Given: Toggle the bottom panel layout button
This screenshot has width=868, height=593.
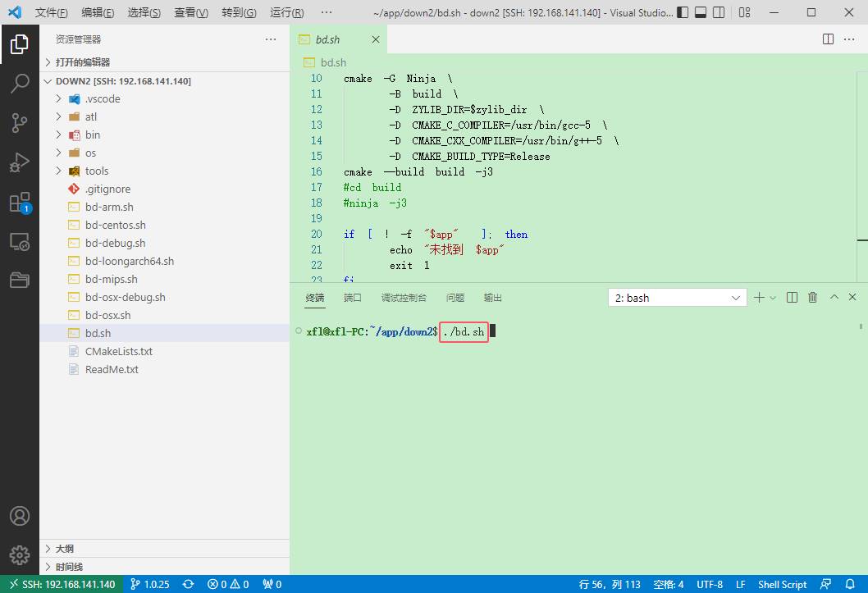Looking at the screenshot, I should [x=701, y=12].
